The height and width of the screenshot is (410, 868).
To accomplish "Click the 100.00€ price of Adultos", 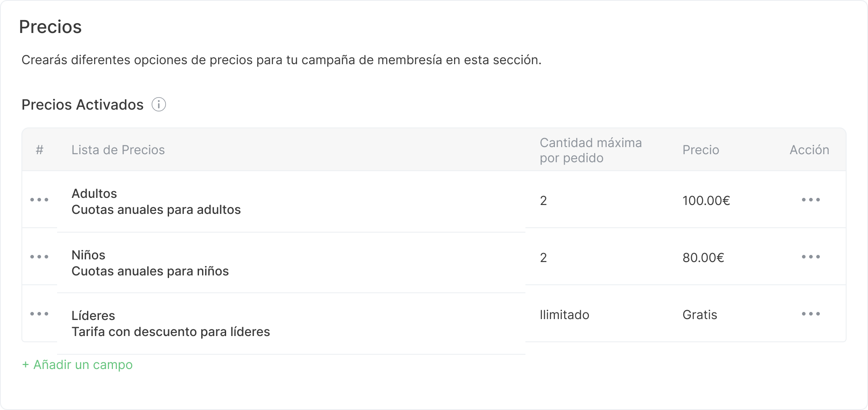I will (706, 201).
